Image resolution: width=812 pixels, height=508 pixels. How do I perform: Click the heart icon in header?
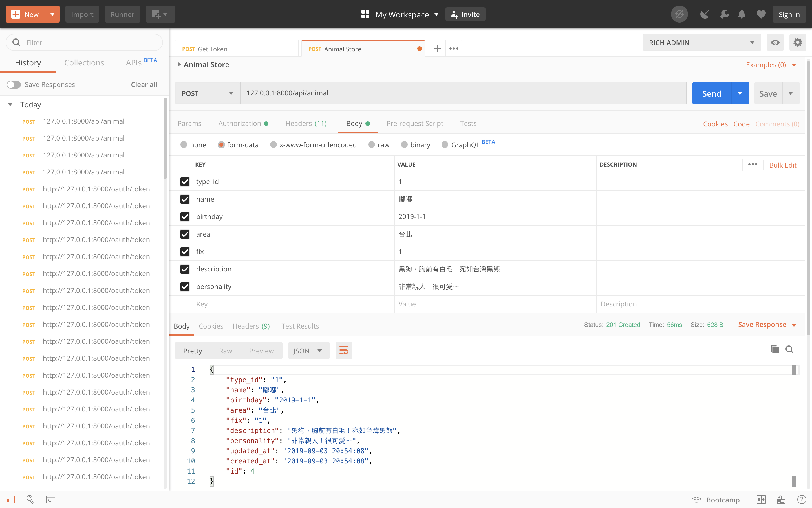pos(761,14)
